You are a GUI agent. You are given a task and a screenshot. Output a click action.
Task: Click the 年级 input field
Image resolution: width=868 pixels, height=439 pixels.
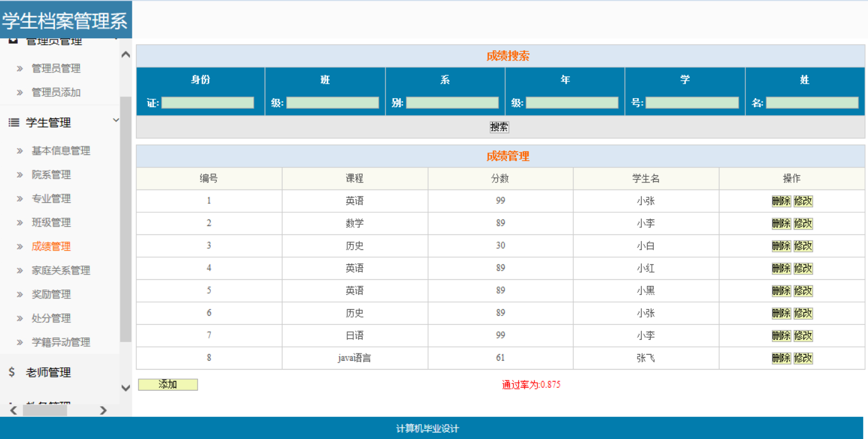pos(572,103)
